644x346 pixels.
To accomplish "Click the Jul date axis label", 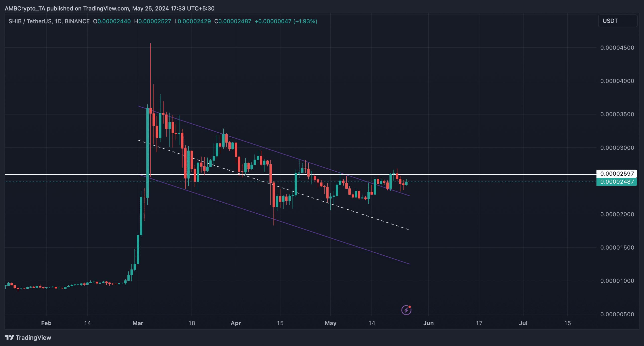I will (523, 323).
